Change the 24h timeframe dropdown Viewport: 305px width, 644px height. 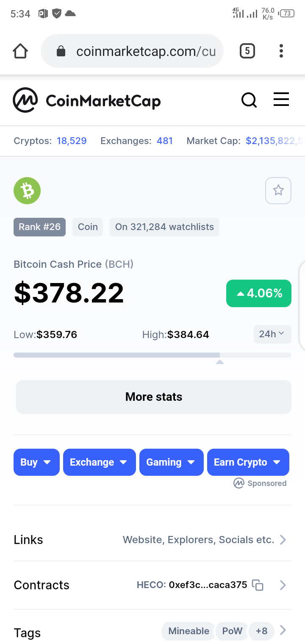pyautogui.click(x=272, y=334)
